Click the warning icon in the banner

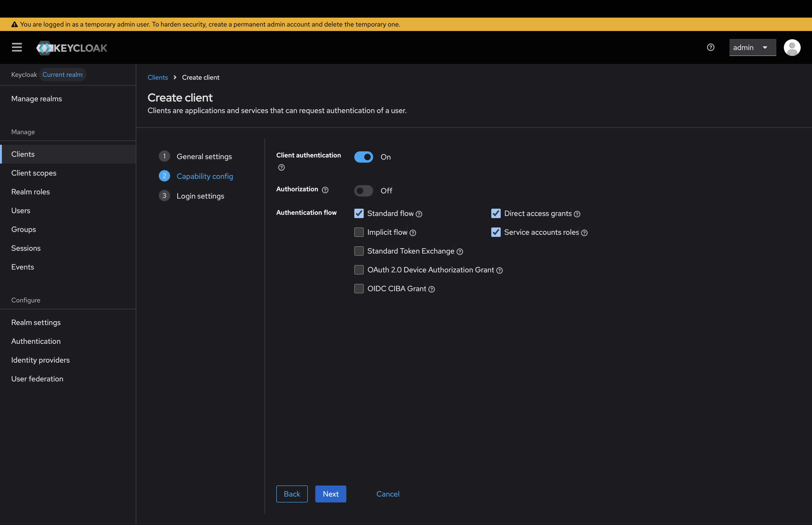click(14, 24)
